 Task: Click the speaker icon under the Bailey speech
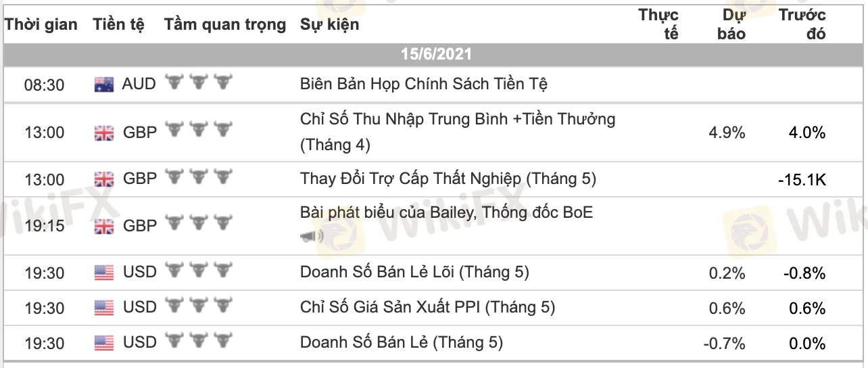click(311, 236)
